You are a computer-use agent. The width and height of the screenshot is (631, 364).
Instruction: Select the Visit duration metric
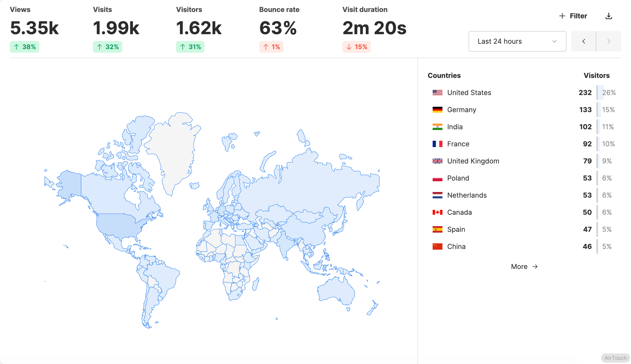pos(374,28)
